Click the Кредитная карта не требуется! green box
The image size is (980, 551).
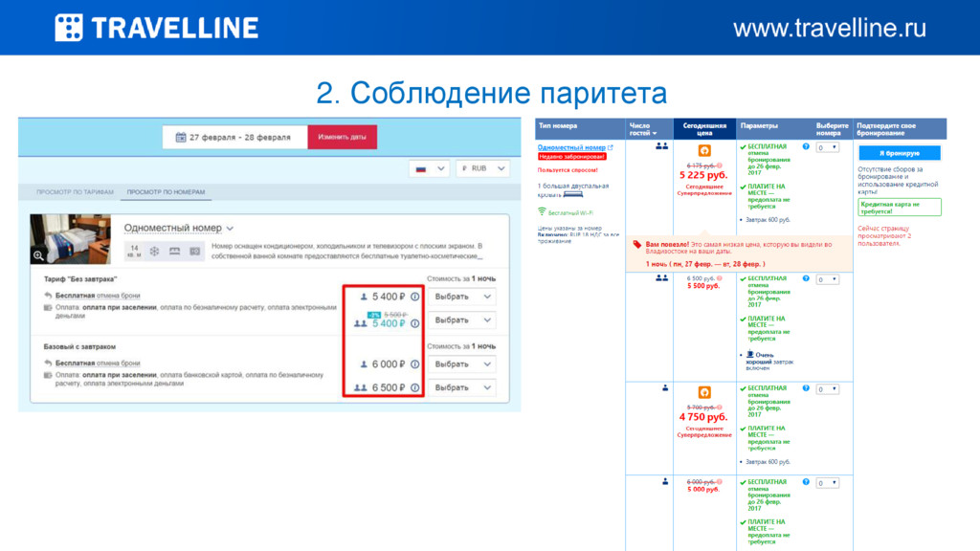pyautogui.click(x=900, y=208)
